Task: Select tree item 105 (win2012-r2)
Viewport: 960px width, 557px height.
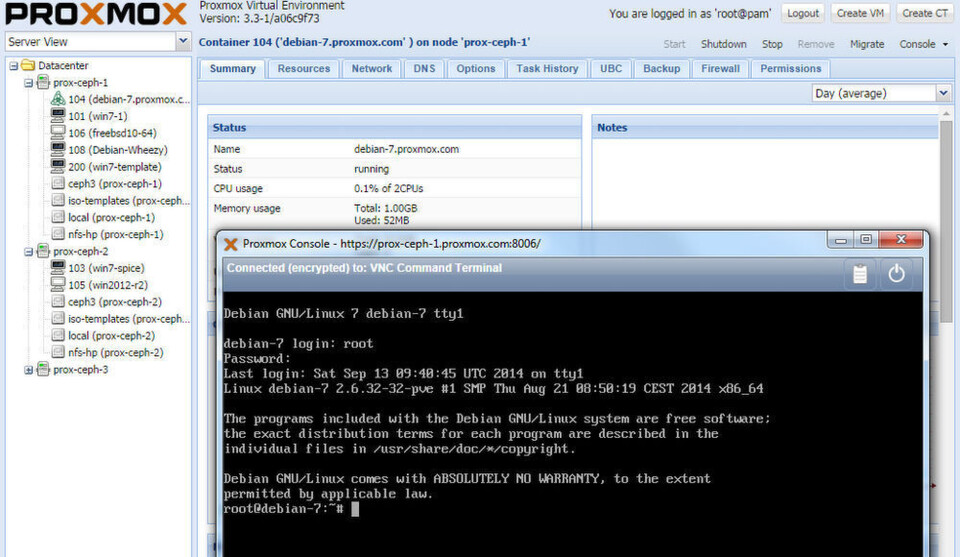Action: [108, 285]
